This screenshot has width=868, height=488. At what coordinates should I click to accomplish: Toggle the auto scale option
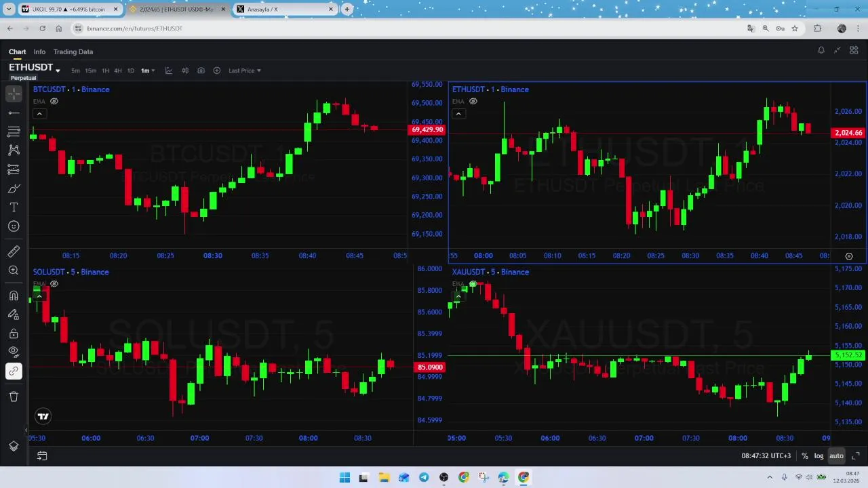(x=836, y=456)
